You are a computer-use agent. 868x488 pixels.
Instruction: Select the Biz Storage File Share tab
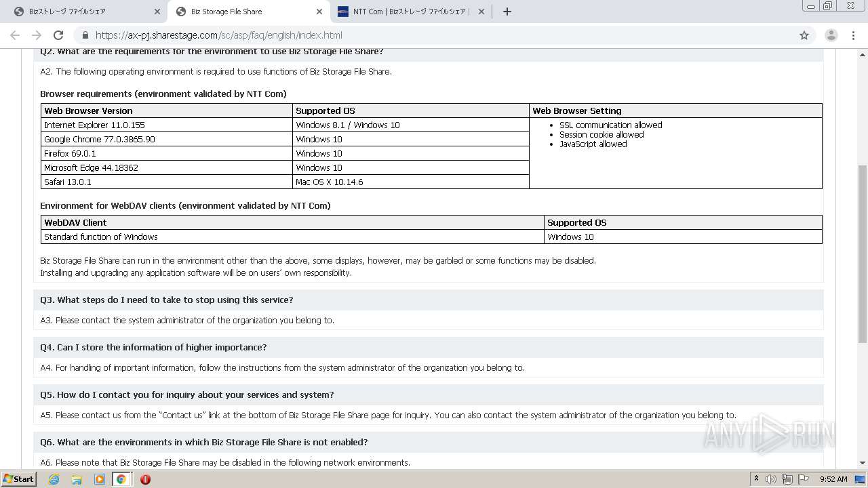pos(248,12)
